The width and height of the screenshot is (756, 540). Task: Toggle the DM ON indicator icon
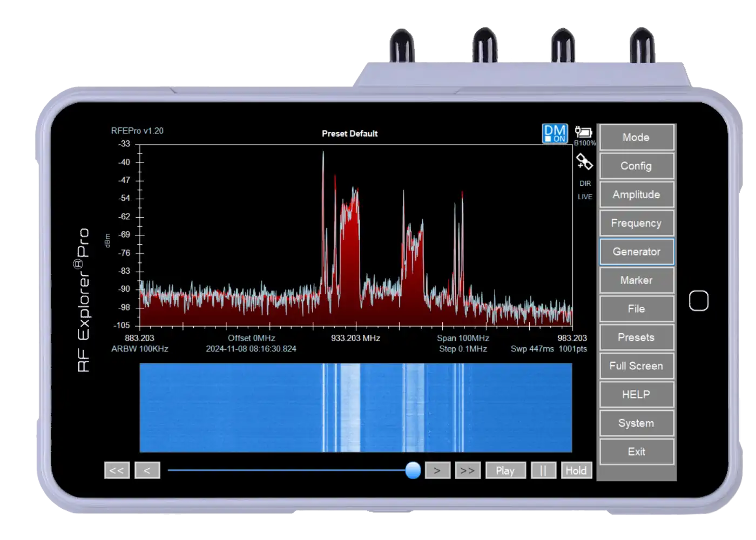[555, 133]
